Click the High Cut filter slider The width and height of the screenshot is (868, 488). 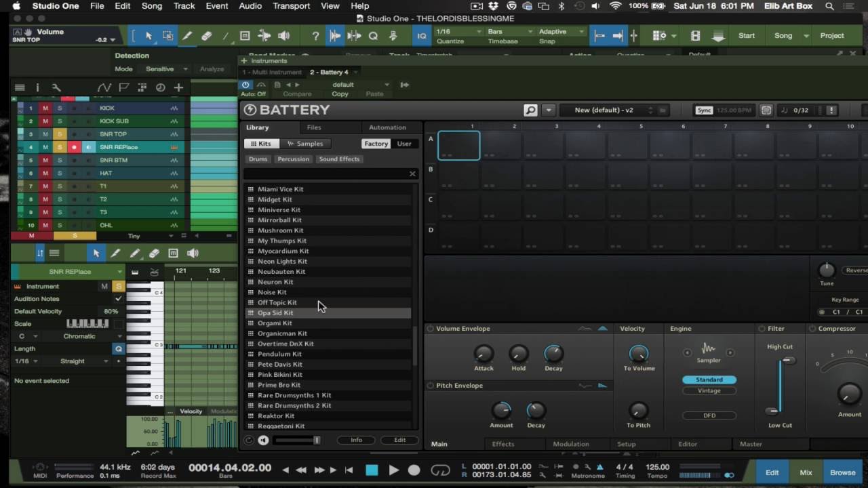point(787,361)
